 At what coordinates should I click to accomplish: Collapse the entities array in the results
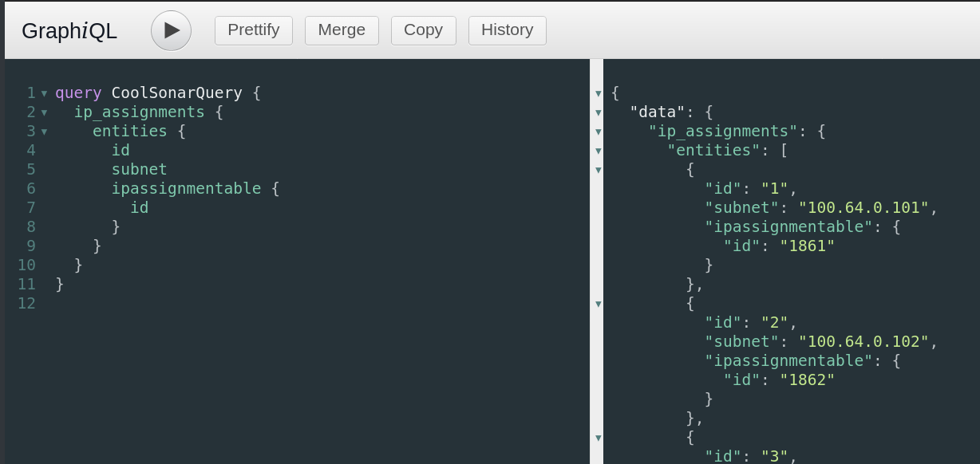598,151
